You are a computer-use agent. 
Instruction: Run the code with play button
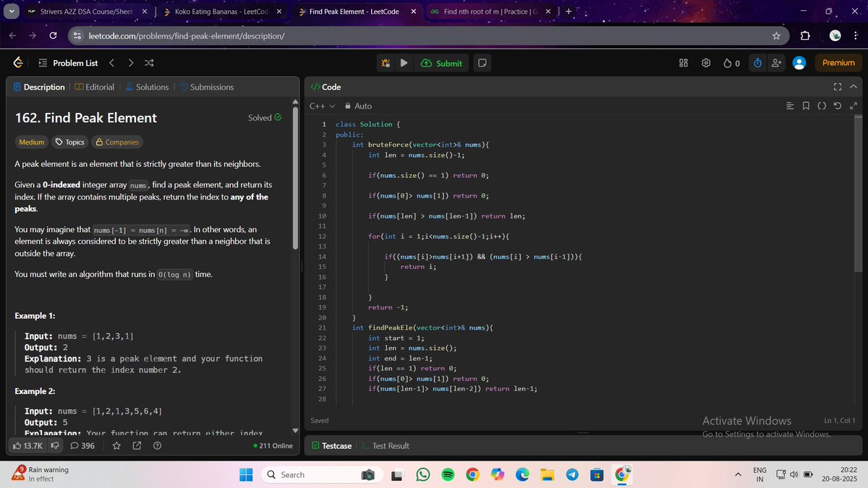point(404,63)
